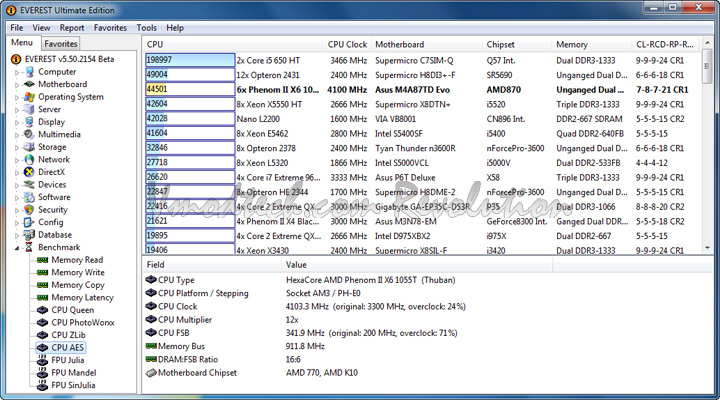Click the Software tree icon
The image size is (720, 400).
[x=29, y=197]
